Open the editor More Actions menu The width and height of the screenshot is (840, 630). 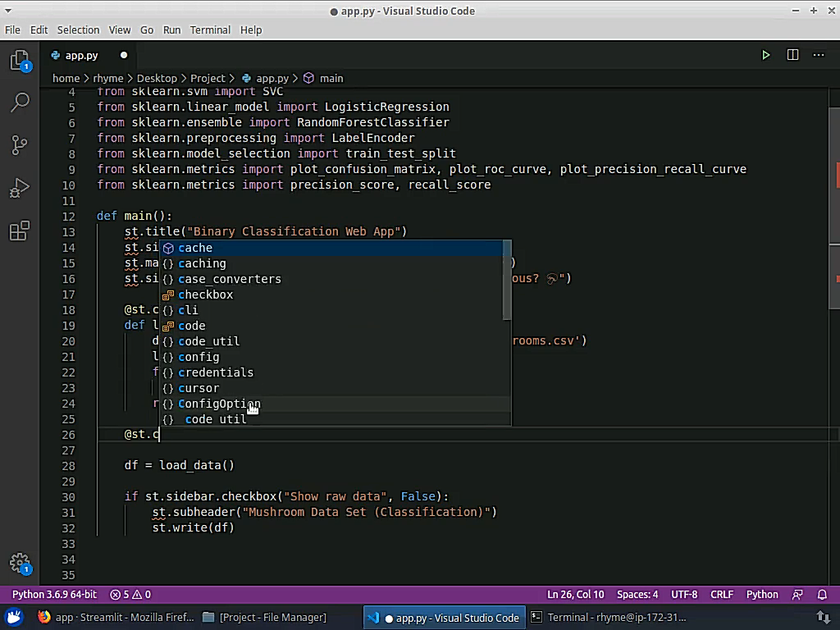point(819,55)
